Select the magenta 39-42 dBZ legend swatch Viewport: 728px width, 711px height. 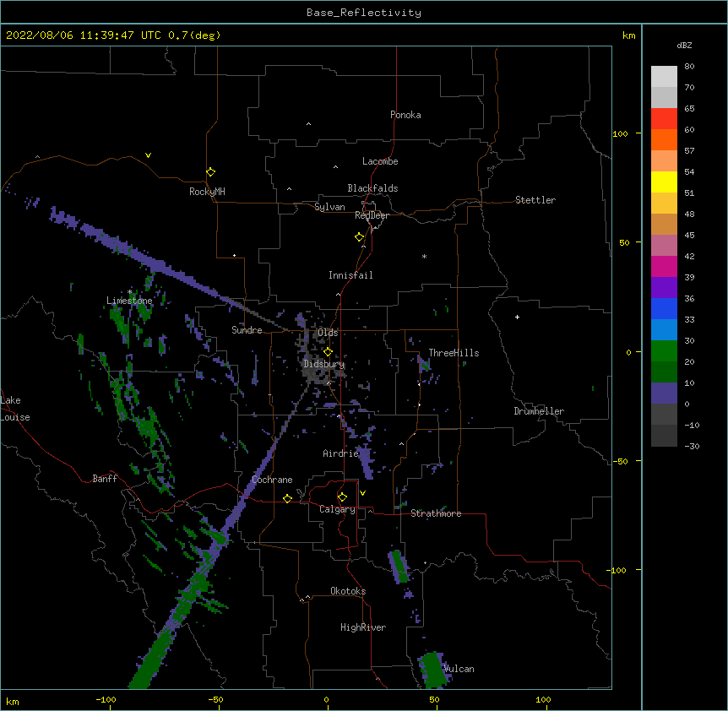tap(664, 266)
